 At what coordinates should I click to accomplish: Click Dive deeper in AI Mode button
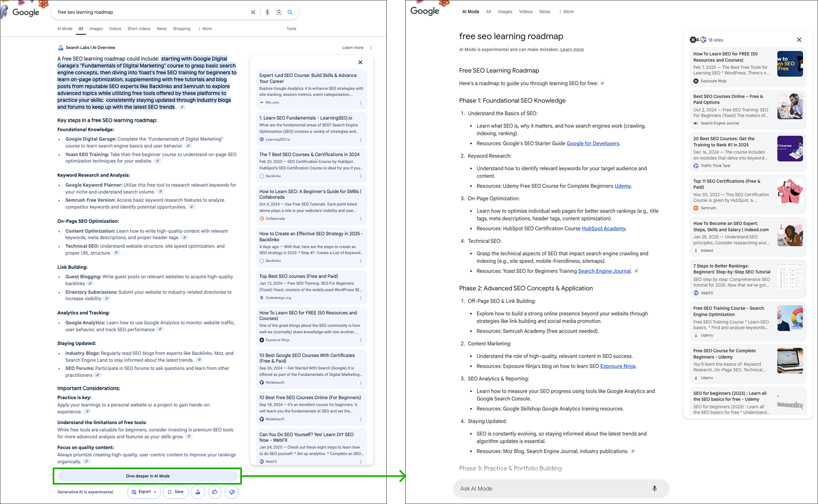point(148,476)
